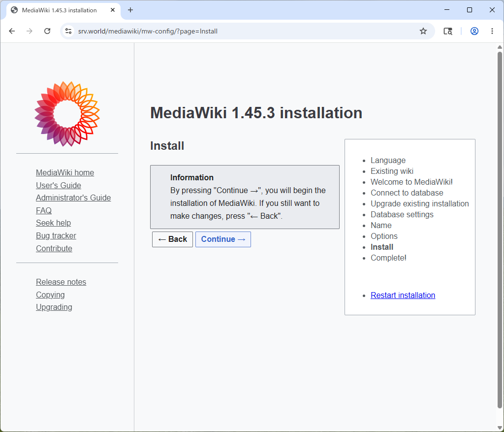Click the page vertical scrollbar
Image resolution: width=504 pixels, height=432 pixels.
[500, 230]
